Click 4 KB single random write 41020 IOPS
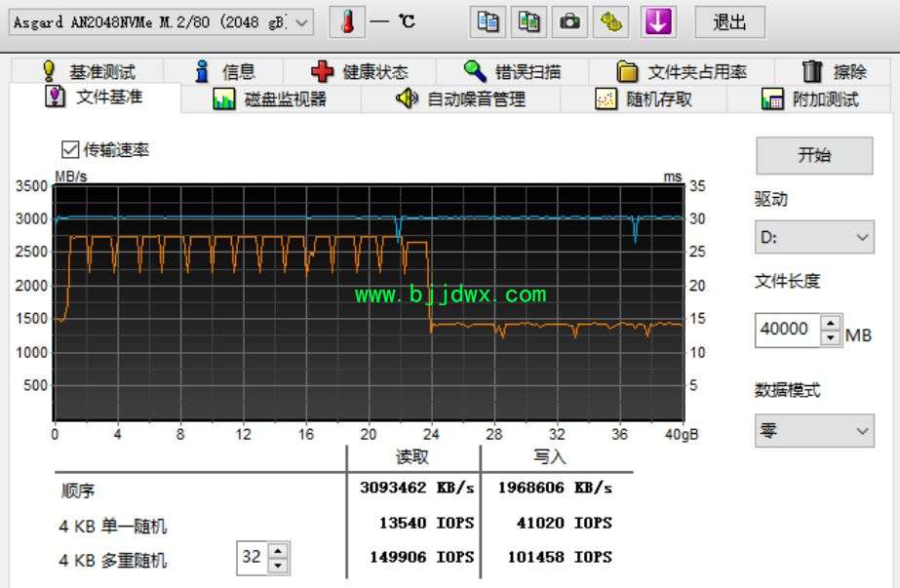Viewport: 900px width, 588px height. coord(565,523)
